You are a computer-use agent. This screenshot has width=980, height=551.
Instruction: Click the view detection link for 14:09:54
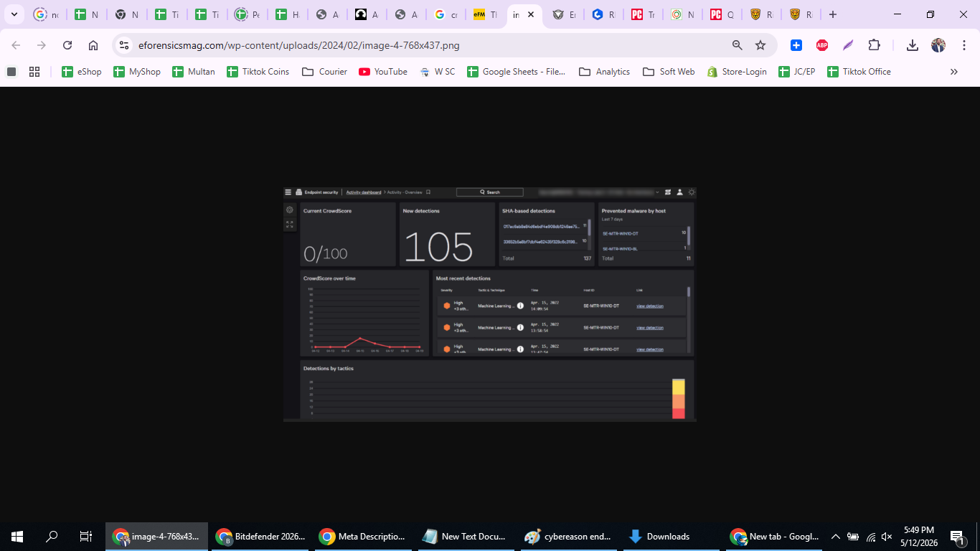coord(650,306)
